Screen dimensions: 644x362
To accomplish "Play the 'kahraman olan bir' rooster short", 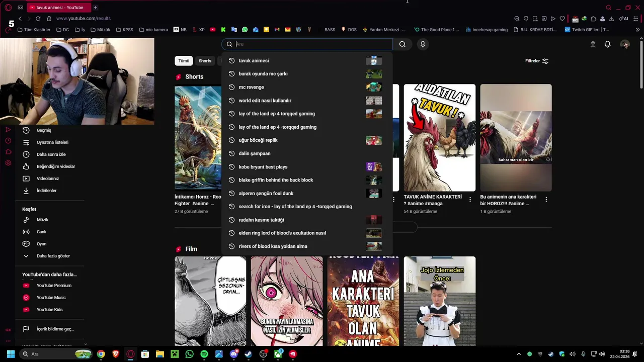I will (516, 137).
